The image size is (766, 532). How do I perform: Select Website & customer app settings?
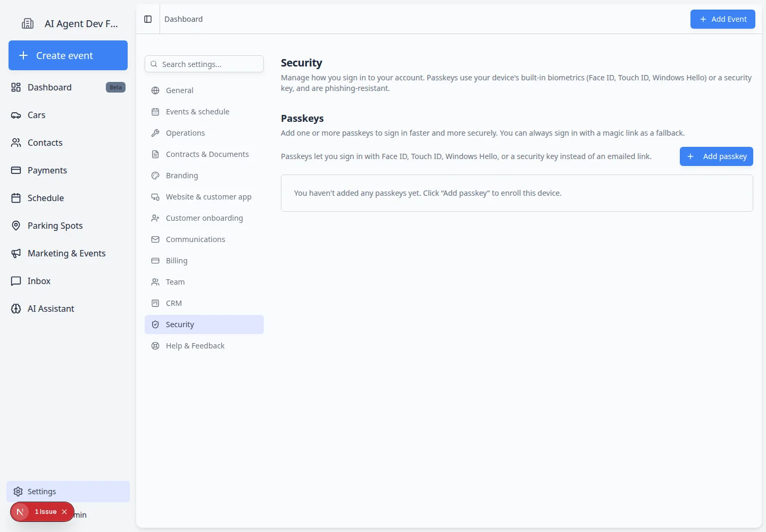point(204,197)
